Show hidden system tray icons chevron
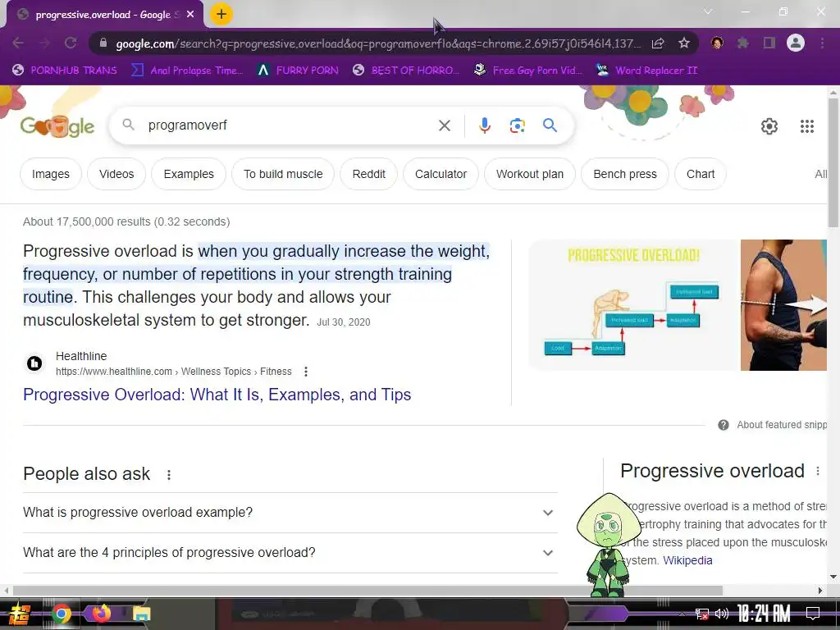This screenshot has height=630, width=840. pyautogui.click(x=682, y=614)
